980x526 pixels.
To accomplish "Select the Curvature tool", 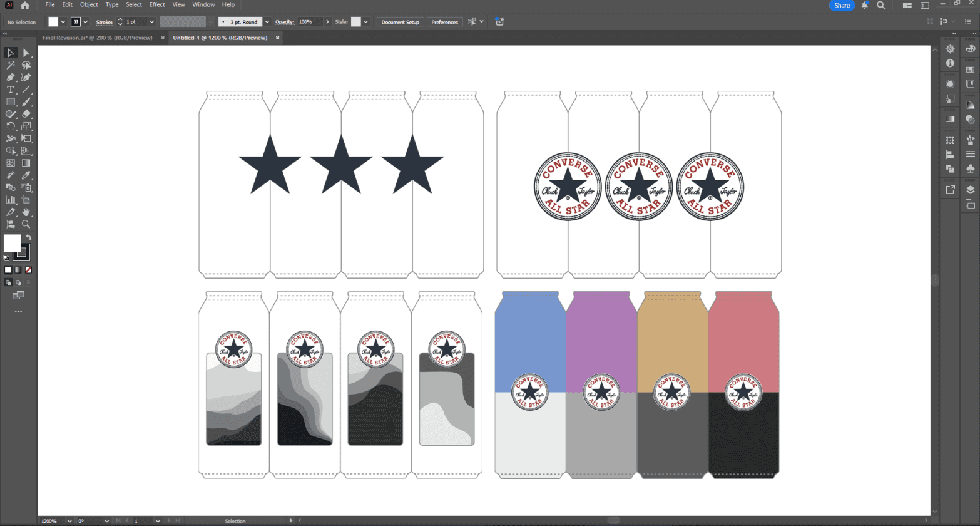I will click(26, 78).
